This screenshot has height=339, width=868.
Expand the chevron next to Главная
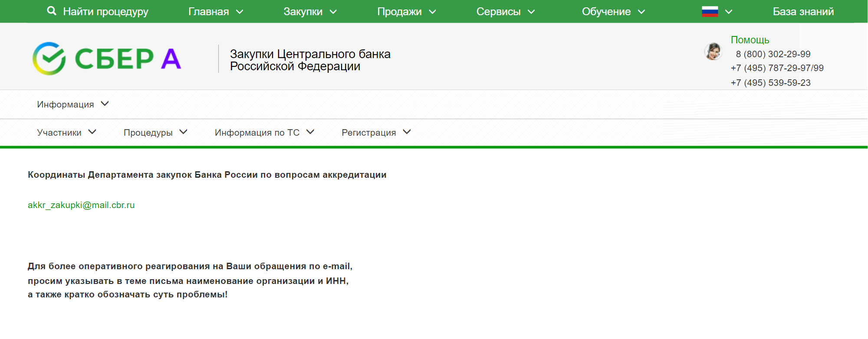click(x=240, y=12)
